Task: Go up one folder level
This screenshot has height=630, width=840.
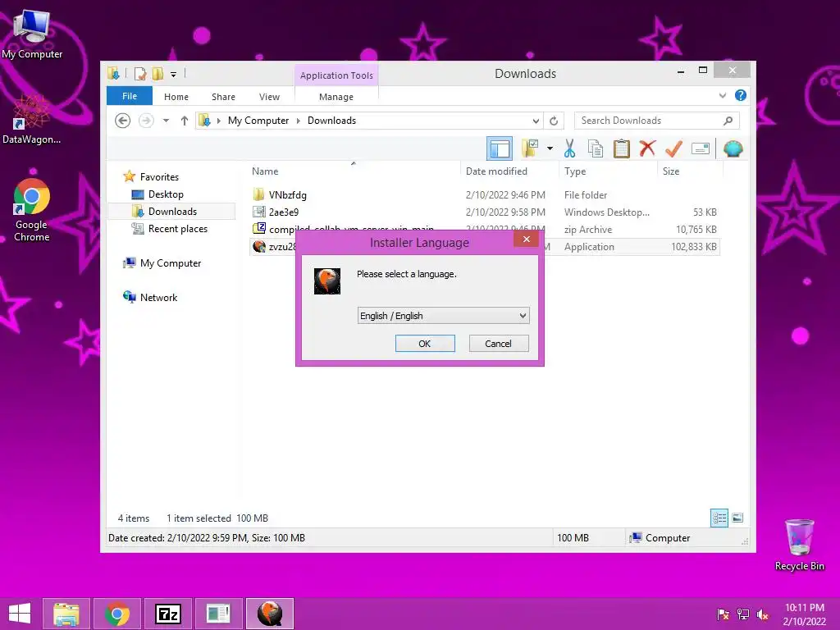Action: pyautogui.click(x=185, y=121)
